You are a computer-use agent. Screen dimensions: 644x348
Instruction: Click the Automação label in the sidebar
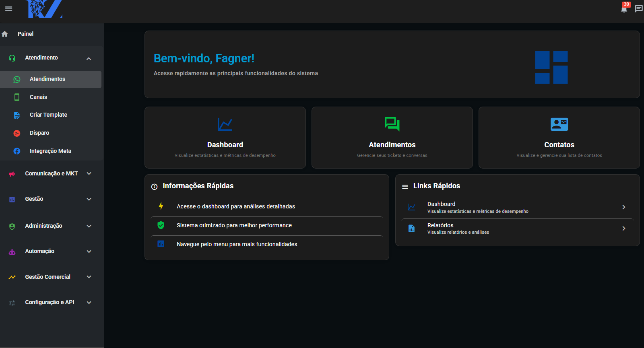click(40, 251)
